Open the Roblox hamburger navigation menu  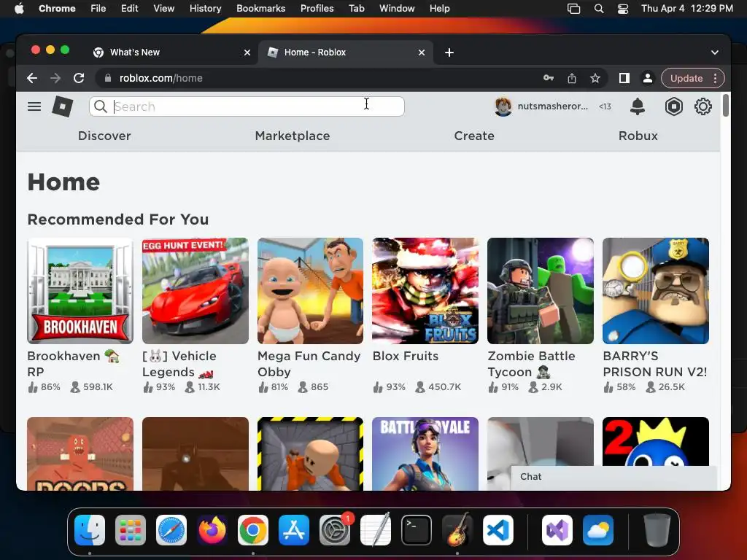coord(34,106)
